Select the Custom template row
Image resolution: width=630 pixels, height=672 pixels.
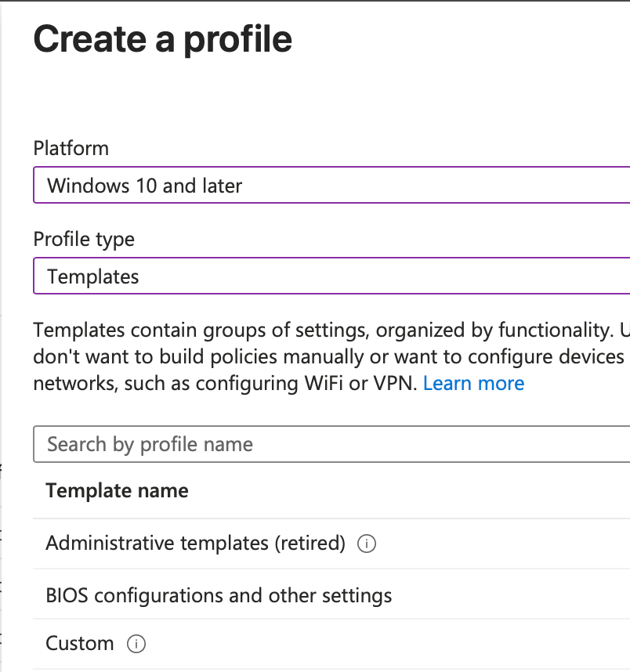[80, 644]
